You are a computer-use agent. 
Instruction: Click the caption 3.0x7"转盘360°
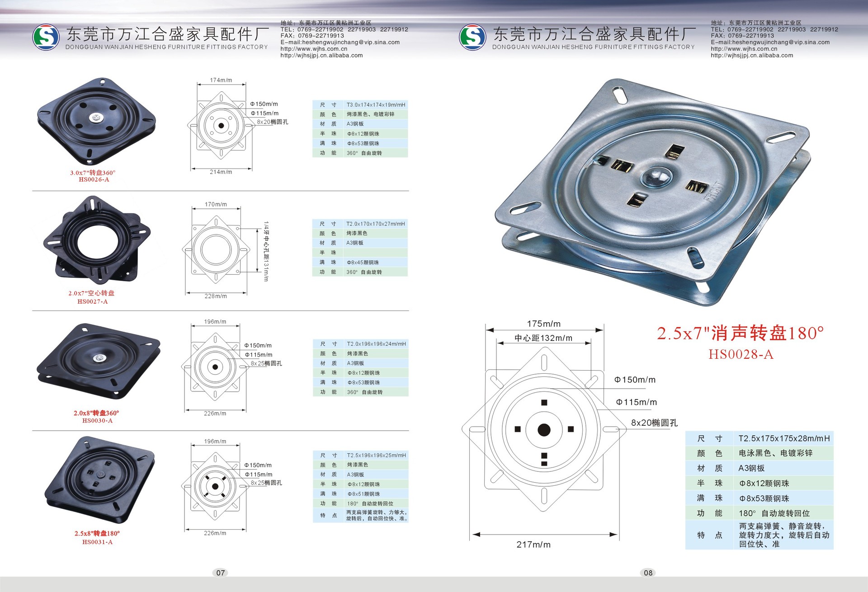pyautogui.click(x=93, y=173)
